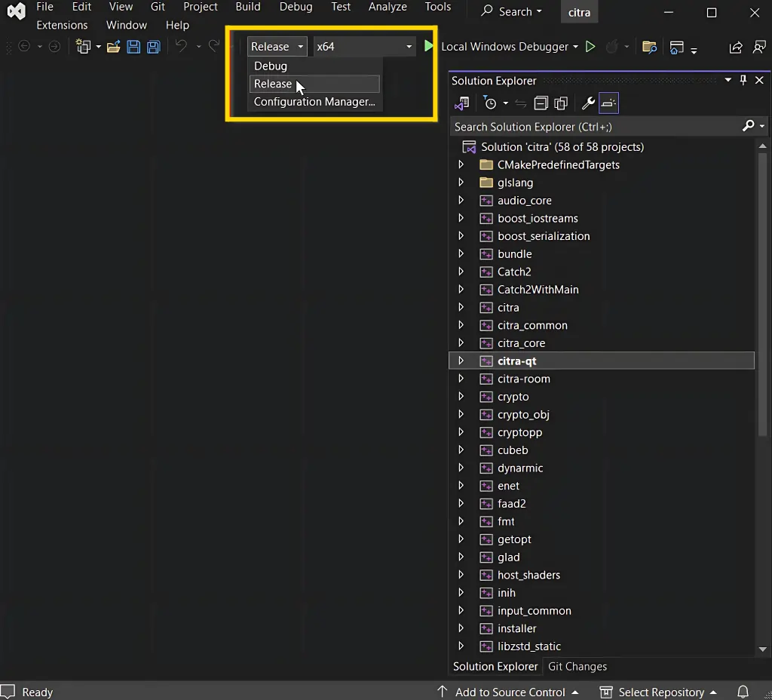Click Add to Source Control
772x700 pixels.
(x=510, y=692)
